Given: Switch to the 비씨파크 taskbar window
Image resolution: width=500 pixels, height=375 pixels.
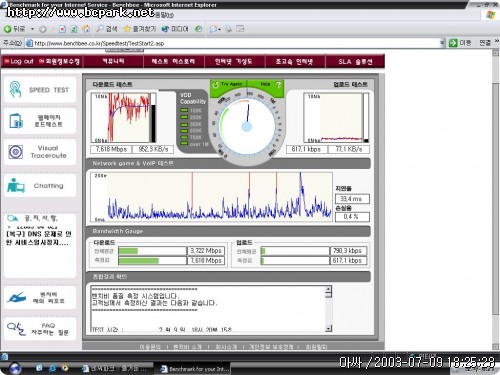Looking at the screenshot, I should tap(114, 369).
